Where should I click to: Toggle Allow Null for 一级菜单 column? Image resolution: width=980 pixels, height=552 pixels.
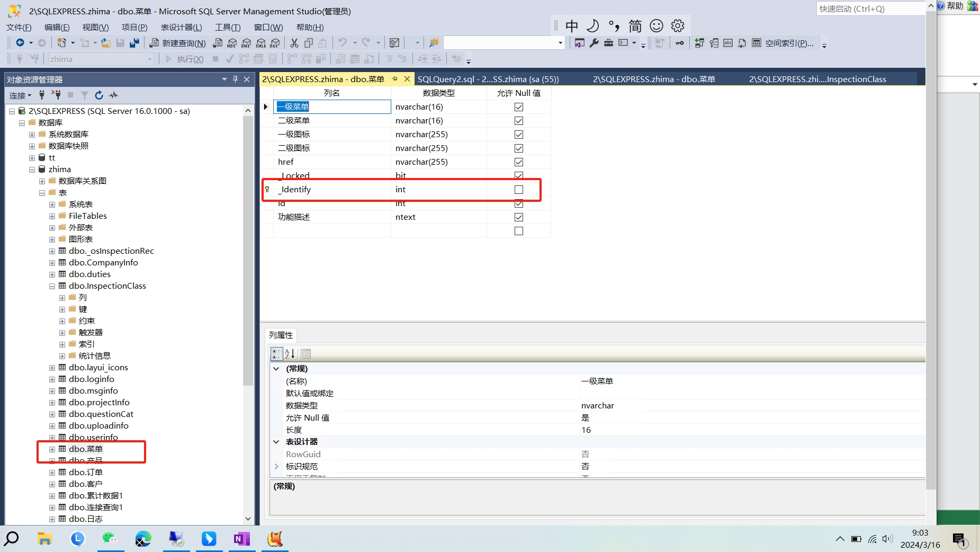[519, 107]
